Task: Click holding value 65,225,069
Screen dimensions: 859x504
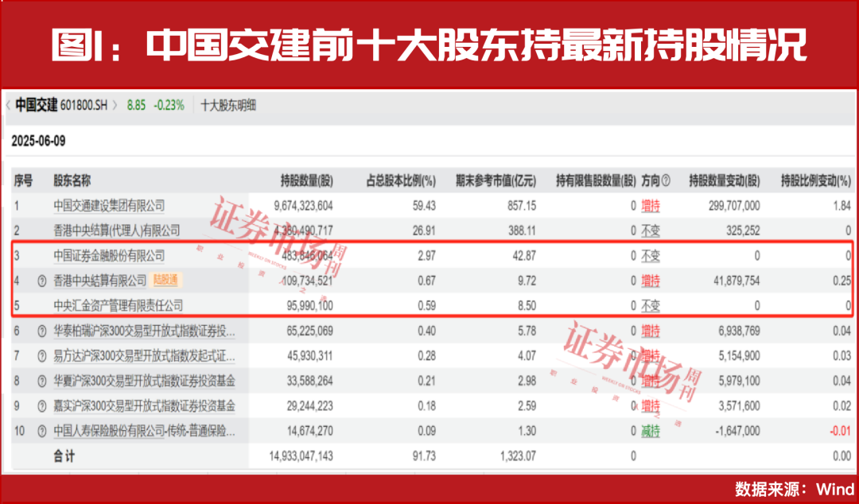Action: (x=309, y=331)
